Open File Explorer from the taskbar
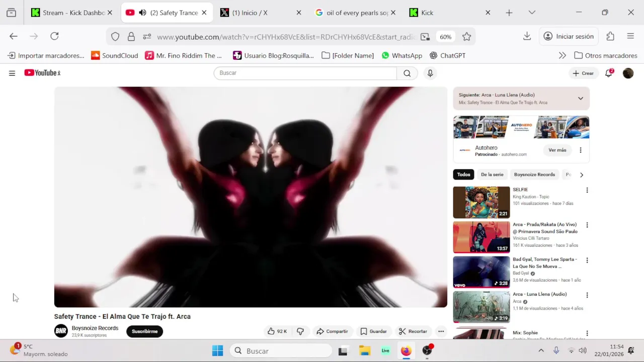The width and height of the screenshot is (644, 362). (365, 351)
